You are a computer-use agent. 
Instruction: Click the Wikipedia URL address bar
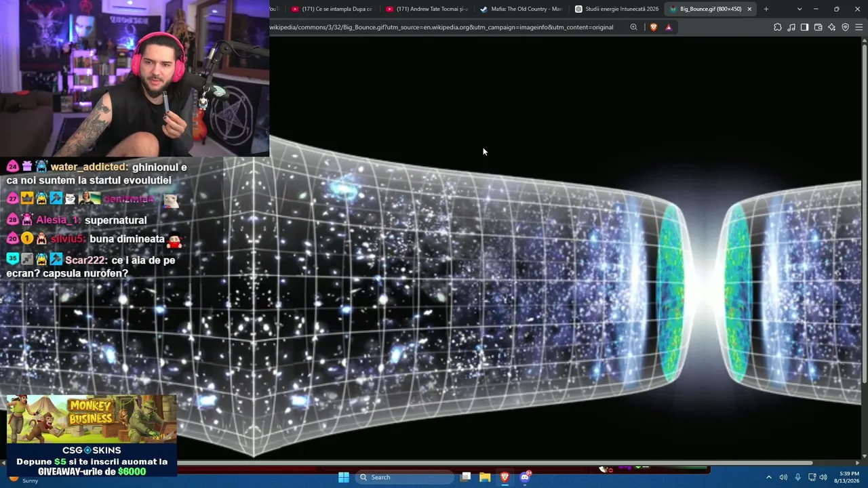pyautogui.click(x=441, y=27)
